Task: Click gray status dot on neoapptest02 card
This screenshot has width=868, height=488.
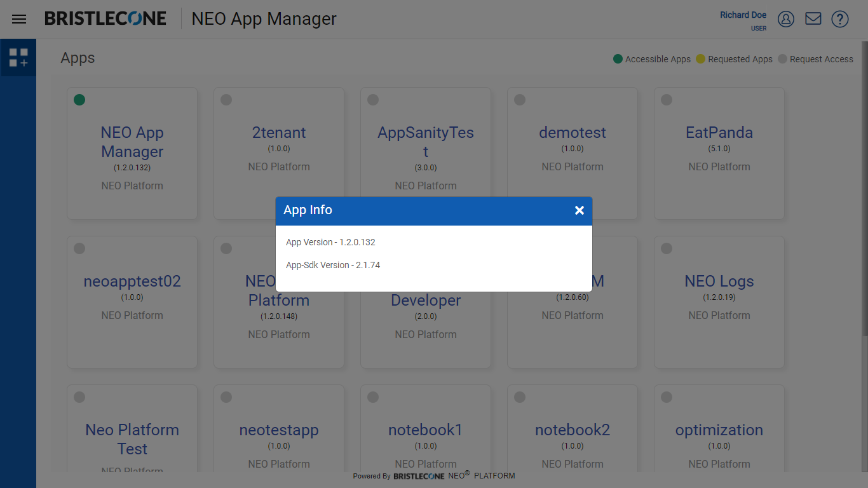Action: pyautogui.click(x=79, y=248)
